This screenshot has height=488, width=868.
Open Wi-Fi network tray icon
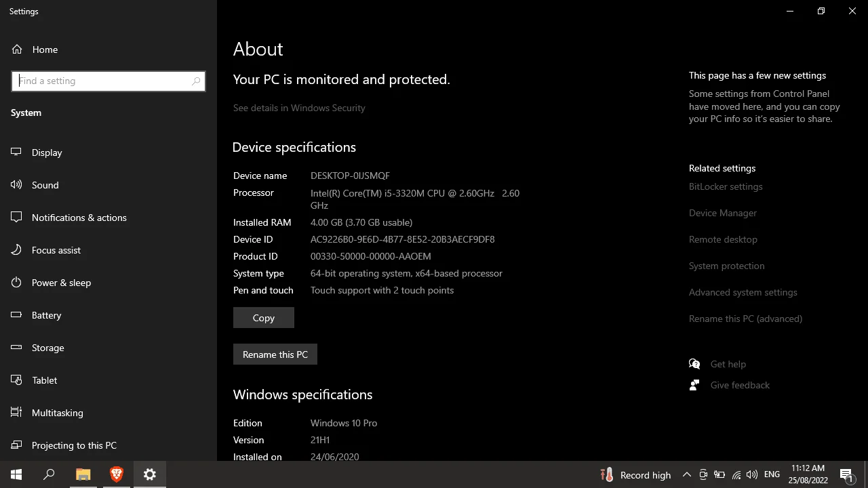tap(736, 475)
